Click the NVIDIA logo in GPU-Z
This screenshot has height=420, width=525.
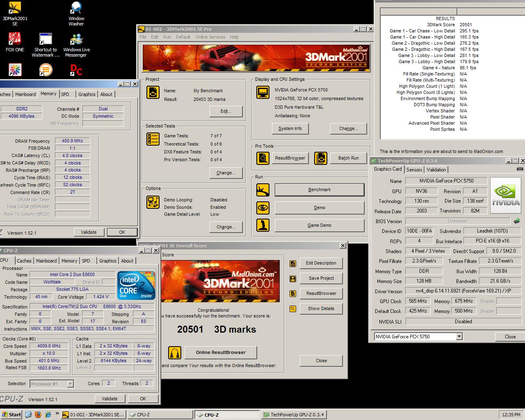(506, 196)
